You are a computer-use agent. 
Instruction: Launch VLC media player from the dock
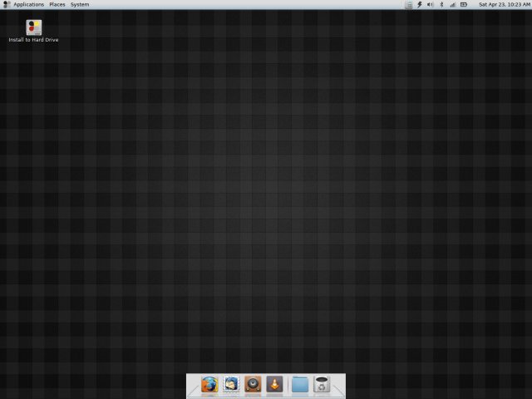(x=274, y=384)
